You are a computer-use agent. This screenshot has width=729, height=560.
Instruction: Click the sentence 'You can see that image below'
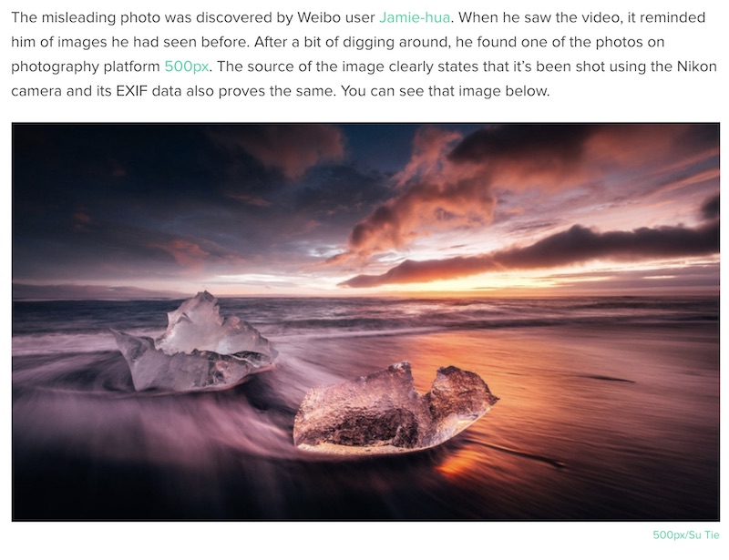click(445, 91)
